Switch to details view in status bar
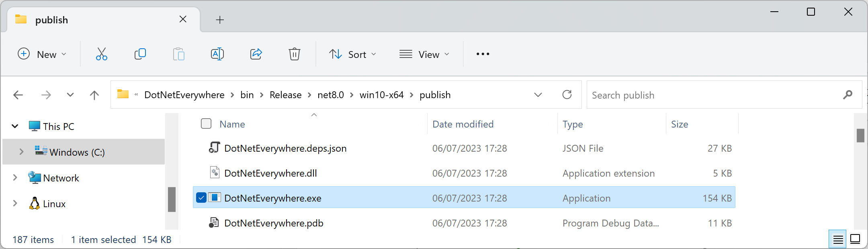The height and width of the screenshot is (249, 868). (838, 240)
